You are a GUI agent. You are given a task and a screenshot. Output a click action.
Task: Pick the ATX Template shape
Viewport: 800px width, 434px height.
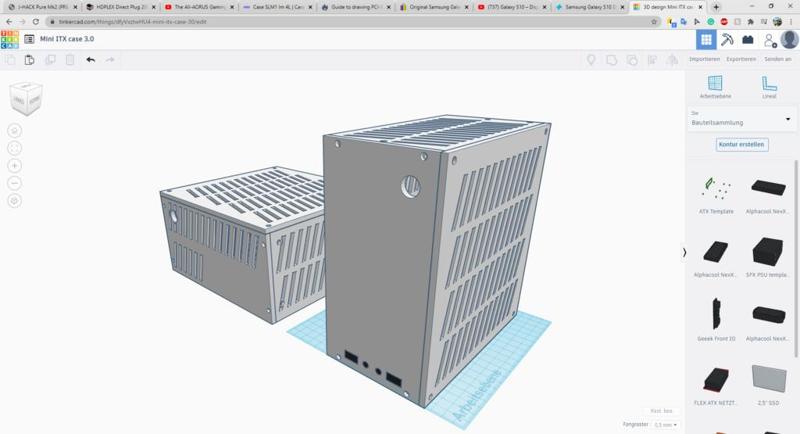click(x=716, y=195)
